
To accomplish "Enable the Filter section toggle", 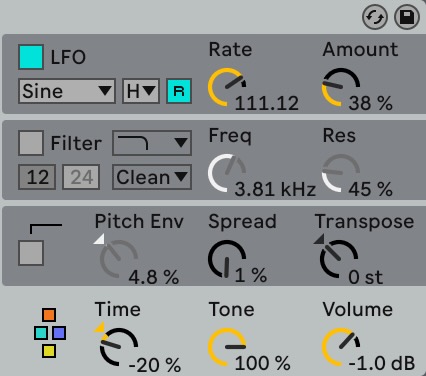I will click(x=31, y=143).
